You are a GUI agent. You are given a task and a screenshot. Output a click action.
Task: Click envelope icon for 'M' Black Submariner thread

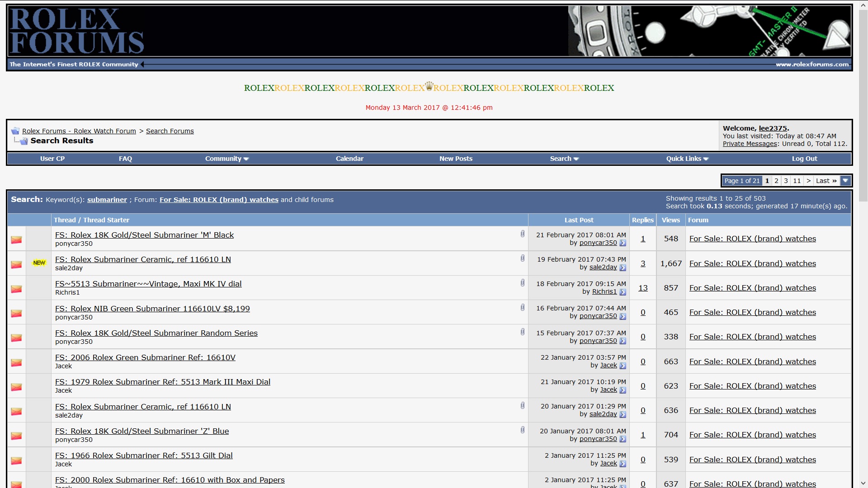click(16, 239)
